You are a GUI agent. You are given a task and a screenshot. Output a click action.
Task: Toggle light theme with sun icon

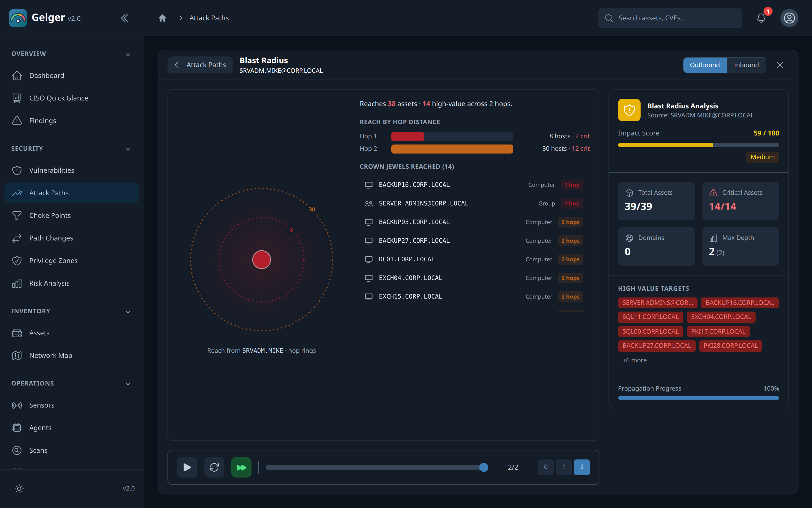pos(19,489)
